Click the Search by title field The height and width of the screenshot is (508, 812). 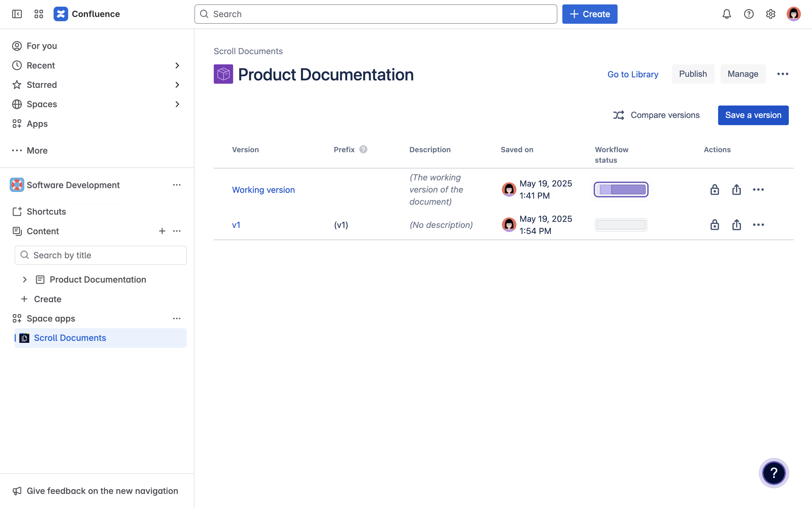point(101,255)
